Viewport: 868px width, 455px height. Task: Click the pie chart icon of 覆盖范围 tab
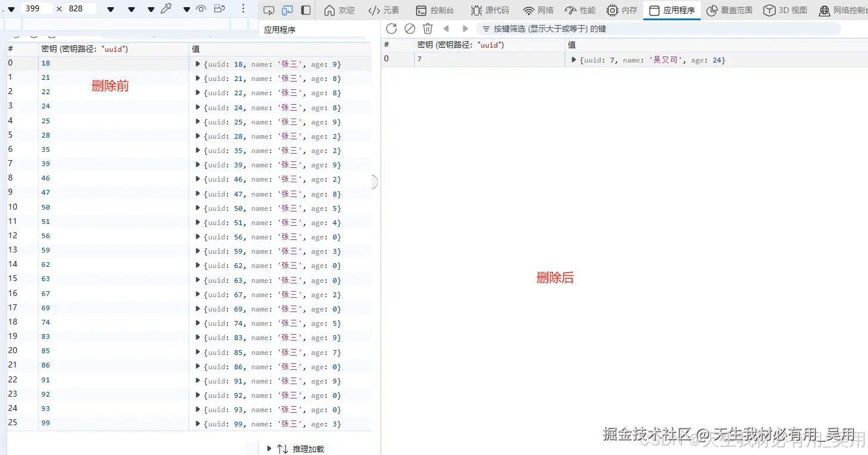coord(712,10)
